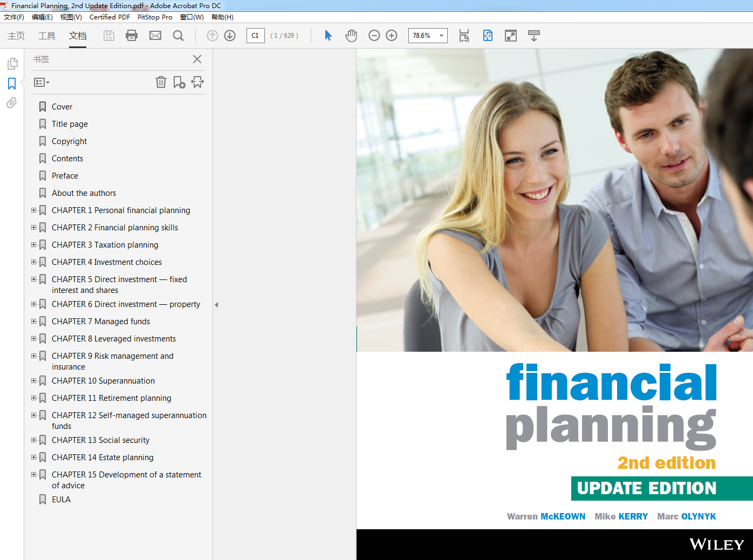The height and width of the screenshot is (560, 753).
Task: Expand CHAPTER 4 Investment choices
Action: pos(33,262)
